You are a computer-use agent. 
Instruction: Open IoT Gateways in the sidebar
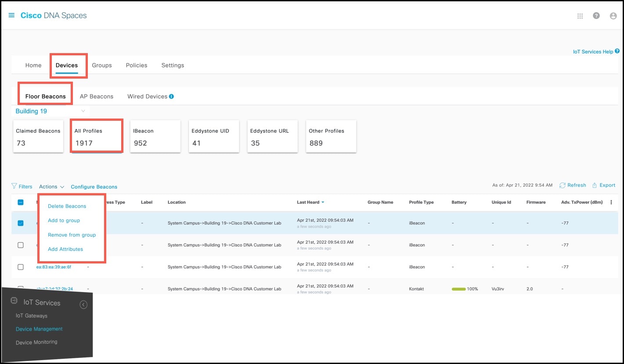32,316
